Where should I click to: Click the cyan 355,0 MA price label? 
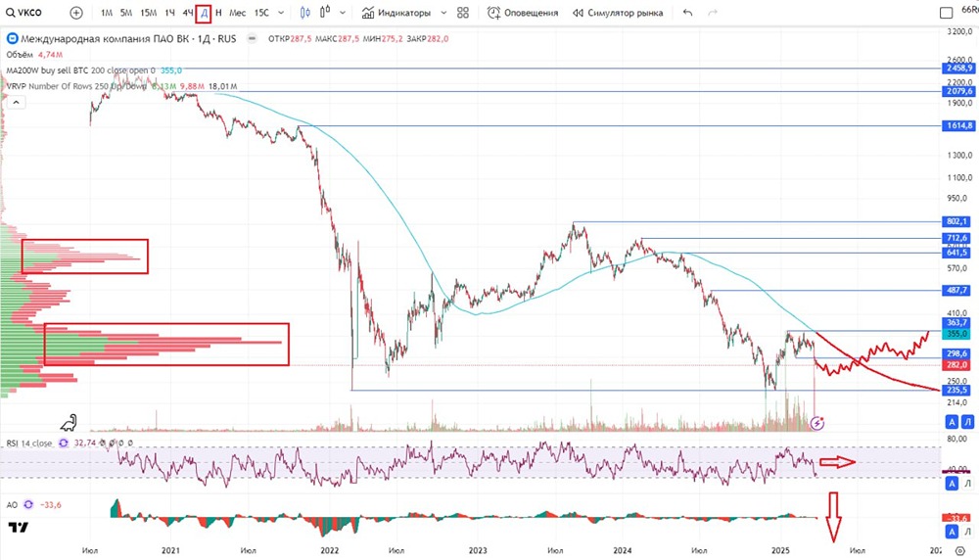coord(956,334)
